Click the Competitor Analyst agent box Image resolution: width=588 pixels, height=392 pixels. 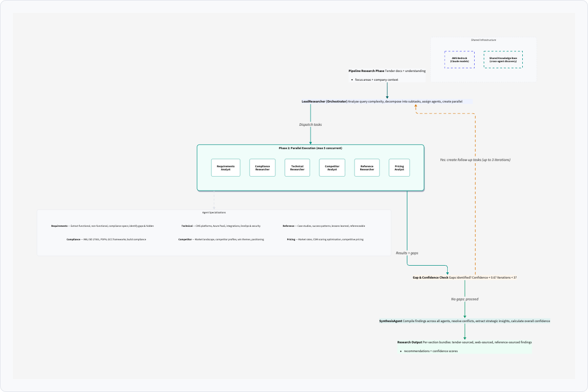(x=332, y=168)
